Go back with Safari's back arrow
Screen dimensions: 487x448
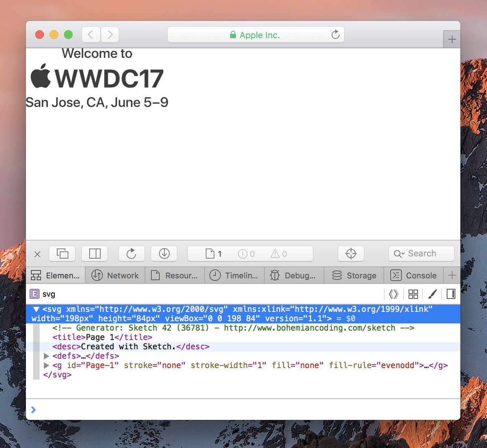coord(91,35)
